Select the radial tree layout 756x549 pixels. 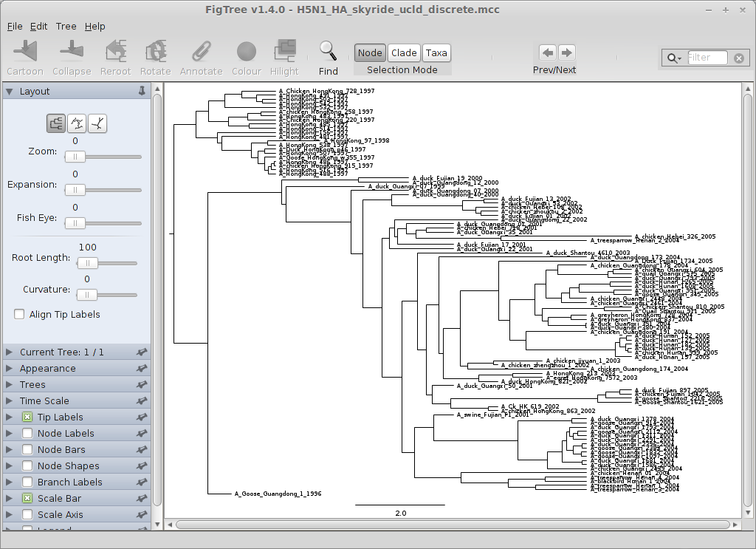tap(98, 123)
